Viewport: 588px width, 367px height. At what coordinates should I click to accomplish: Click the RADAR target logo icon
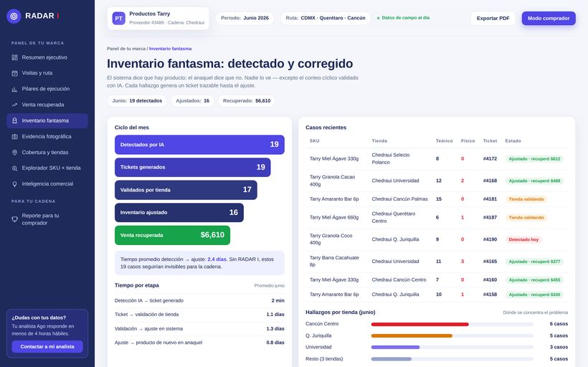pyautogui.click(x=14, y=16)
